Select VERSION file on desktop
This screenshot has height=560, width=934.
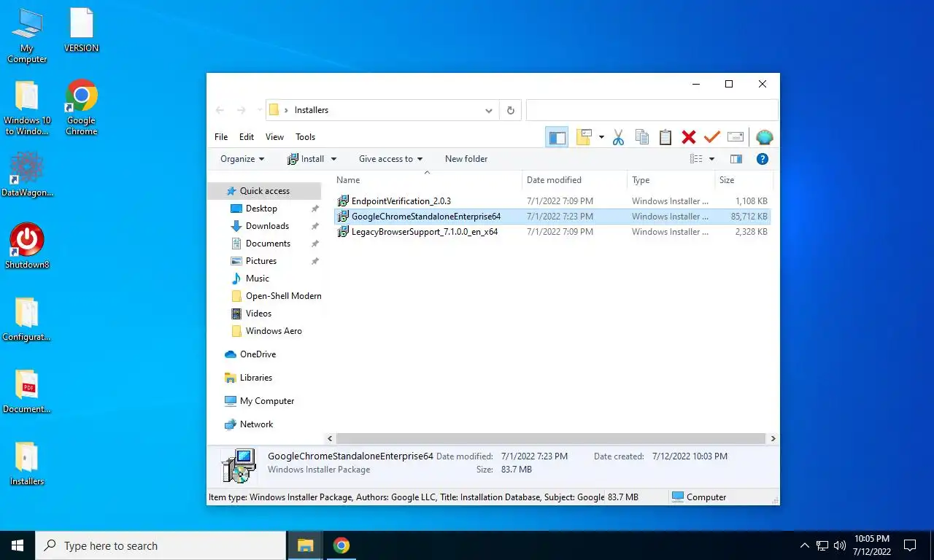[x=82, y=31]
